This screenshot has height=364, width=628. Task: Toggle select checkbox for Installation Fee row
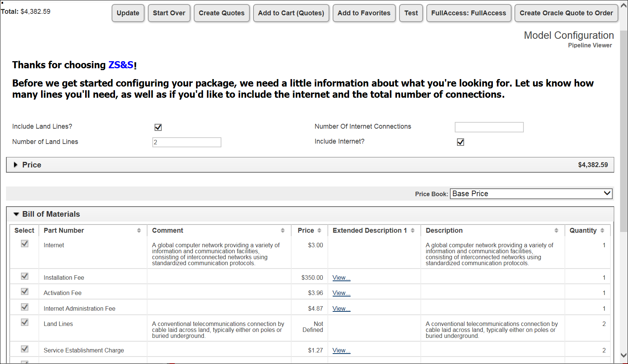click(25, 276)
